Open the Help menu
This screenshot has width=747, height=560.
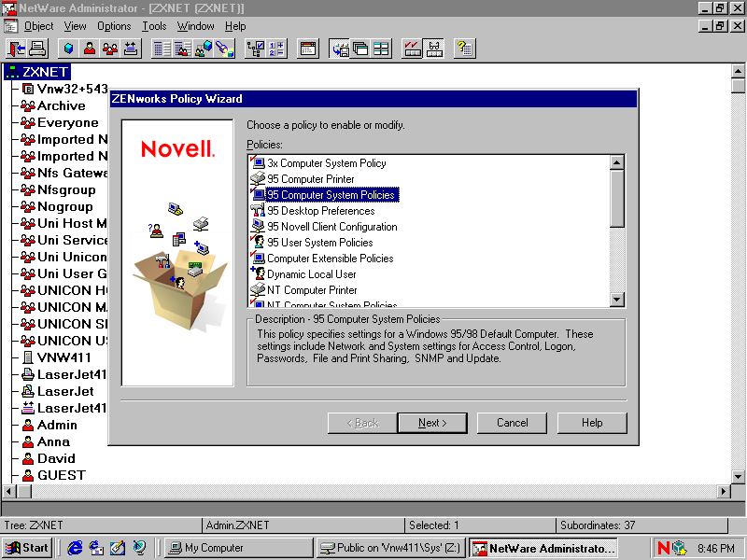[x=235, y=26]
